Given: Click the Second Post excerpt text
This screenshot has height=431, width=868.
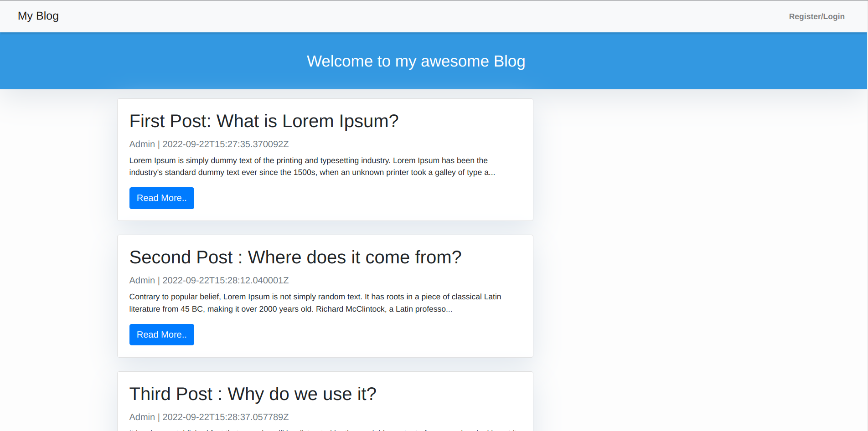Looking at the screenshot, I should pos(315,303).
